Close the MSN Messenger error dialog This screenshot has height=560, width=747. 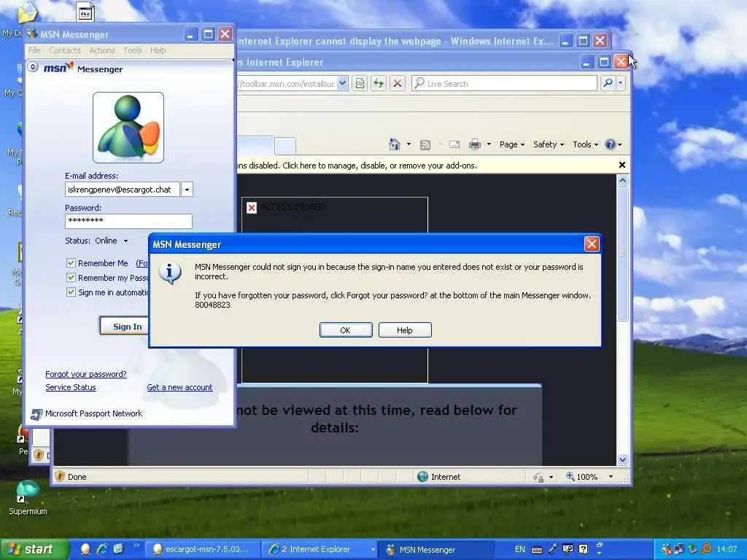point(591,244)
